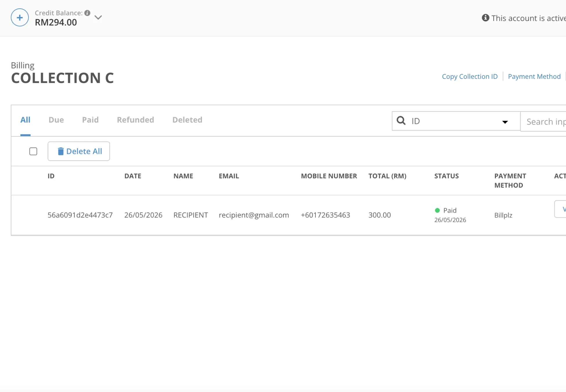Click the COLLECTION C heading
This screenshot has height=392, width=566.
(62, 78)
